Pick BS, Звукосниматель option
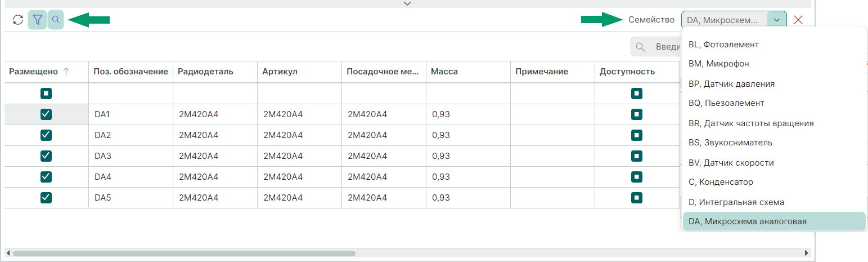 point(774,143)
